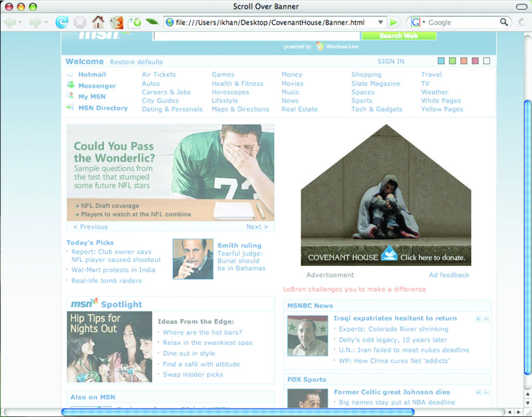Click the Windows Live logo
The width and height of the screenshot is (532, 417).
click(x=337, y=46)
